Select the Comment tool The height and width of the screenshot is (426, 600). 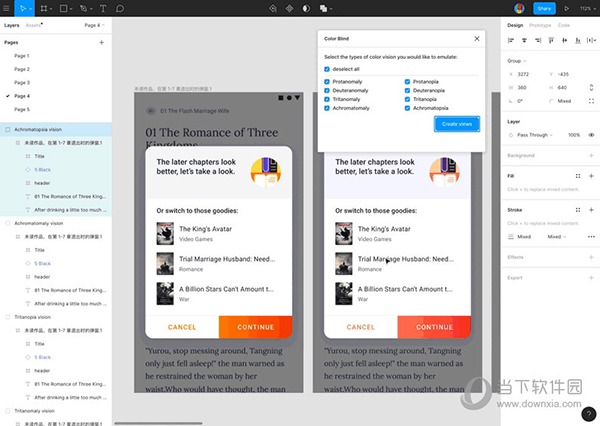[x=120, y=8]
